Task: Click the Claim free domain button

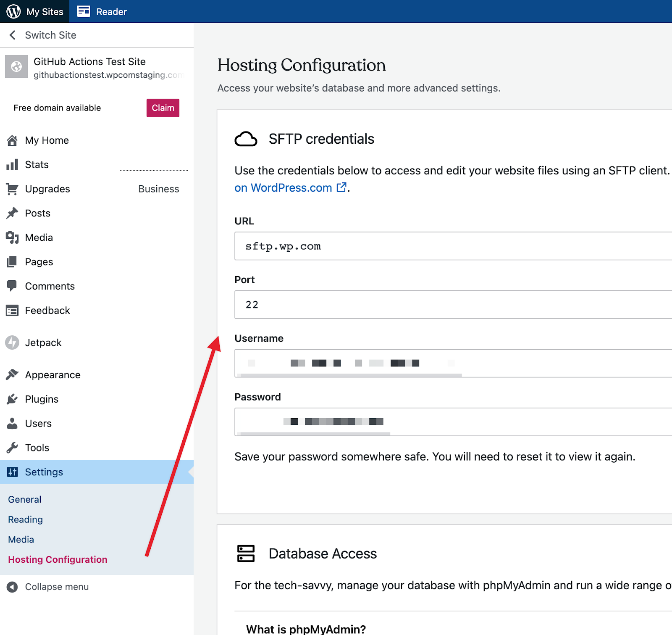Action: click(163, 108)
